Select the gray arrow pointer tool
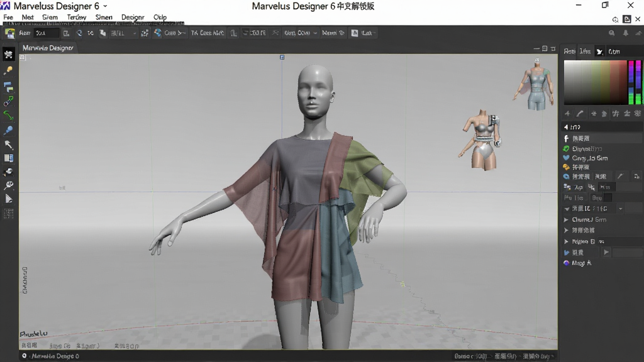644x362 pixels. [x=8, y=145]
